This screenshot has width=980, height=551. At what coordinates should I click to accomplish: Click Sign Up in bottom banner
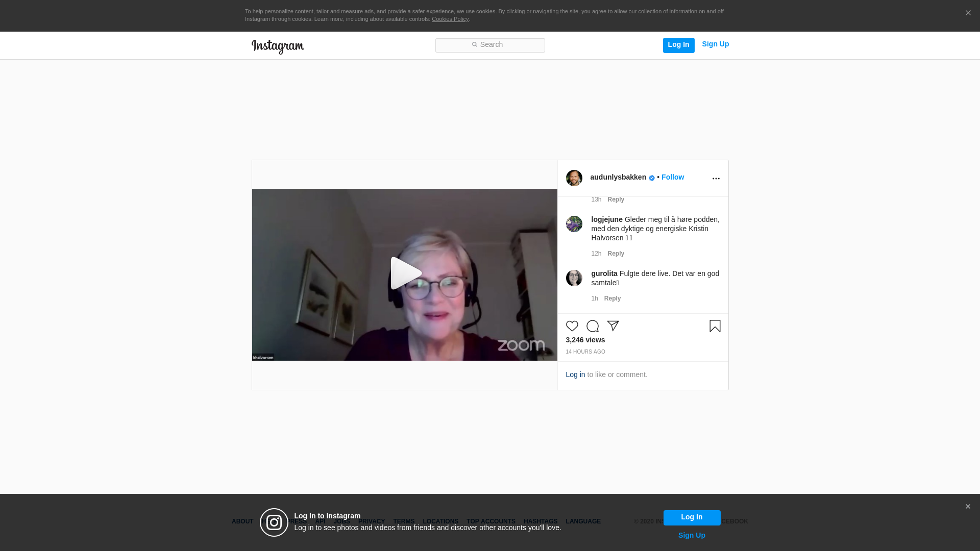692,535
